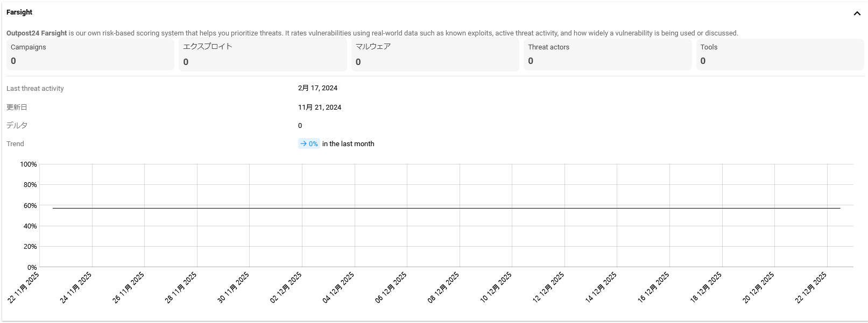Click the 30 11月 2025 axis label

click(234, 288)
